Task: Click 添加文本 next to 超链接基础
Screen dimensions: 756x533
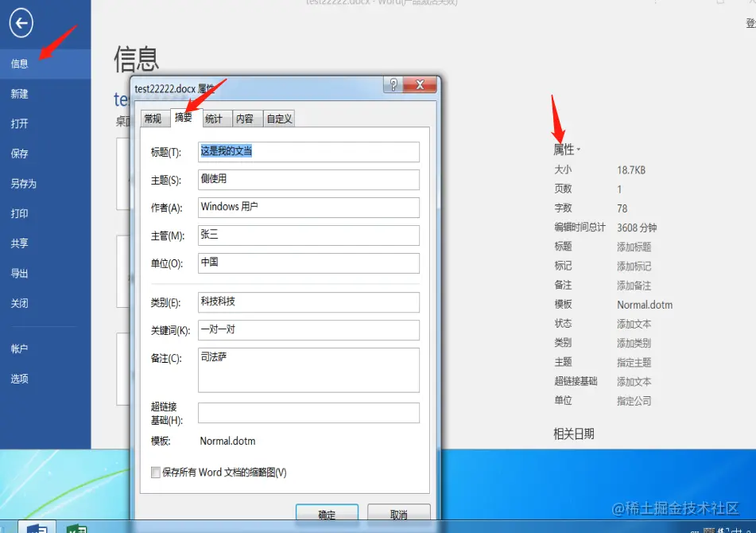Action: [634, 382]
